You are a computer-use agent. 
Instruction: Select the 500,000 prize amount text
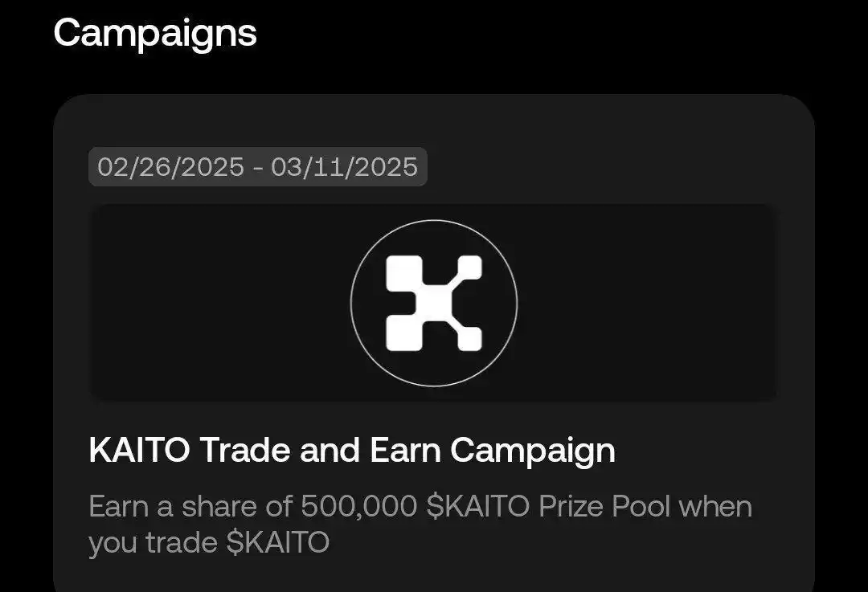(358, 506)
